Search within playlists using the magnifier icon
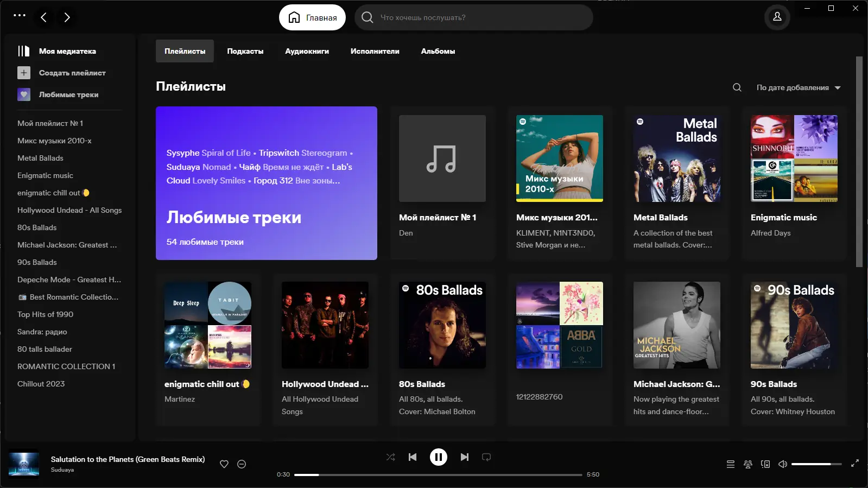This screenshot has height=488, width=868. point(737,87)
